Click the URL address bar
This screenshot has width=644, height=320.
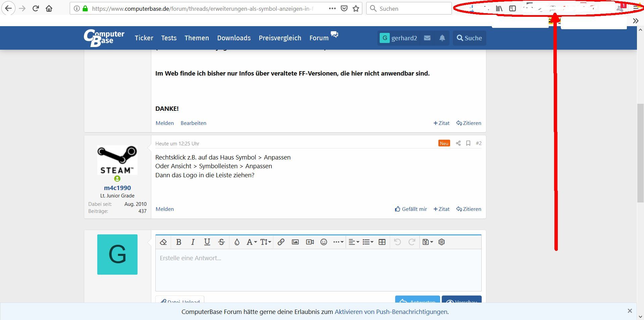[203, 8]
